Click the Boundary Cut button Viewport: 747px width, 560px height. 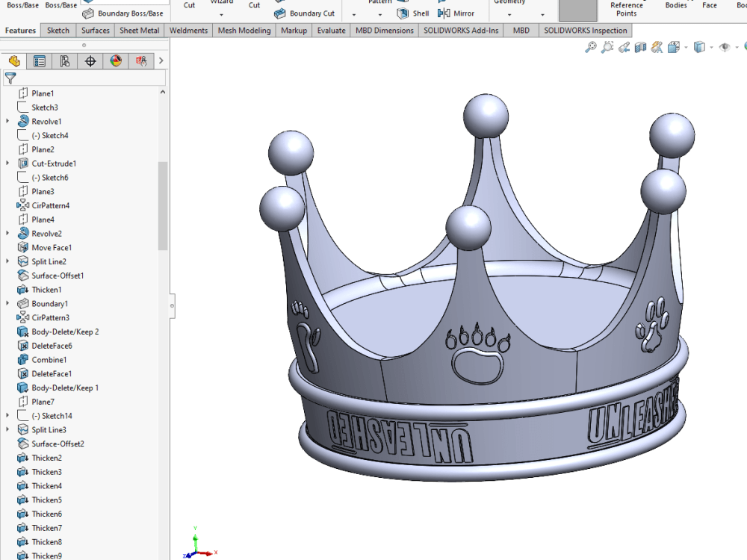[305, 13]
